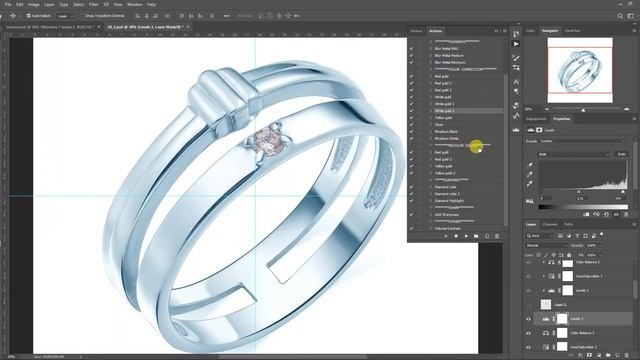This screenshot has height=360, width=640.
Task: Select the black point eyedropper
Action: click(x=530, y=164)
